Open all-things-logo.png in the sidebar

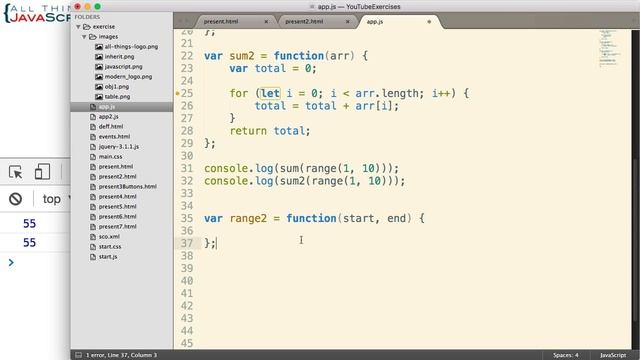pyautogui.click(x=131, y=47)
